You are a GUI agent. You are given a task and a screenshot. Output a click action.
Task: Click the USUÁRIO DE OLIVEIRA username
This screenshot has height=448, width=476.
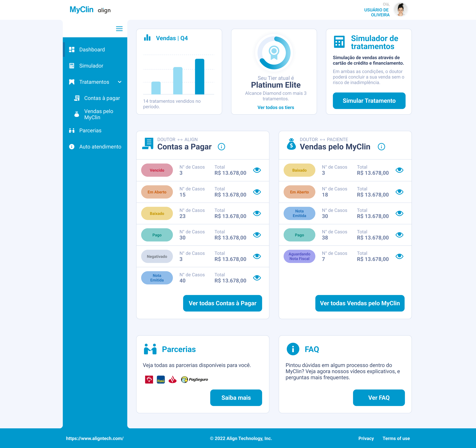pyautogui.click(x=377, y=12)
